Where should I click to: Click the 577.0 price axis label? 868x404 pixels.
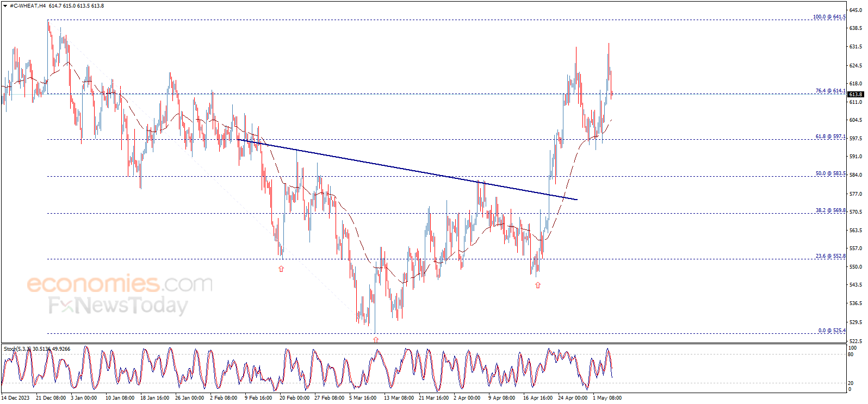(x=856, y=194)
